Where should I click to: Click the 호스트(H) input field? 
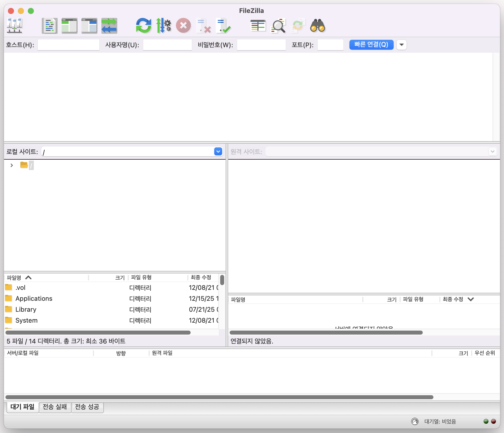click(68, 45)
